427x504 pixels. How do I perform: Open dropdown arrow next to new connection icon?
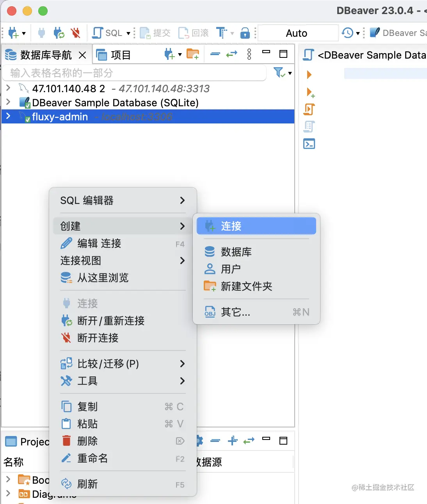point(24,33)
